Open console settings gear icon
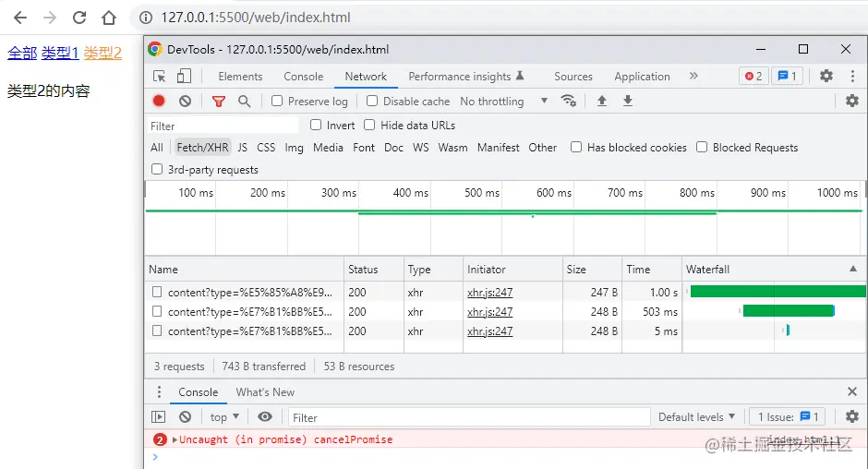868x469 pixels. click(852, 416)
